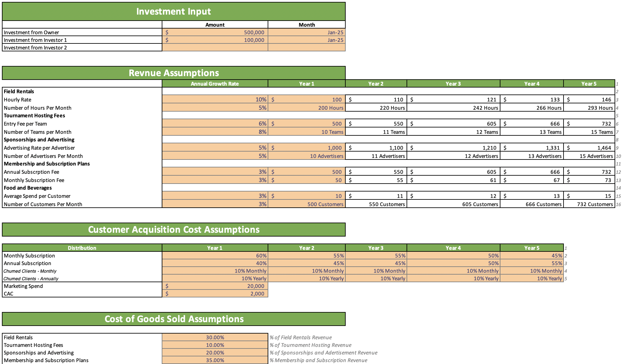Select the Churned Clients Monthly Year 1 cell
This screenshot has width=626, height=364.
(215, 271)
